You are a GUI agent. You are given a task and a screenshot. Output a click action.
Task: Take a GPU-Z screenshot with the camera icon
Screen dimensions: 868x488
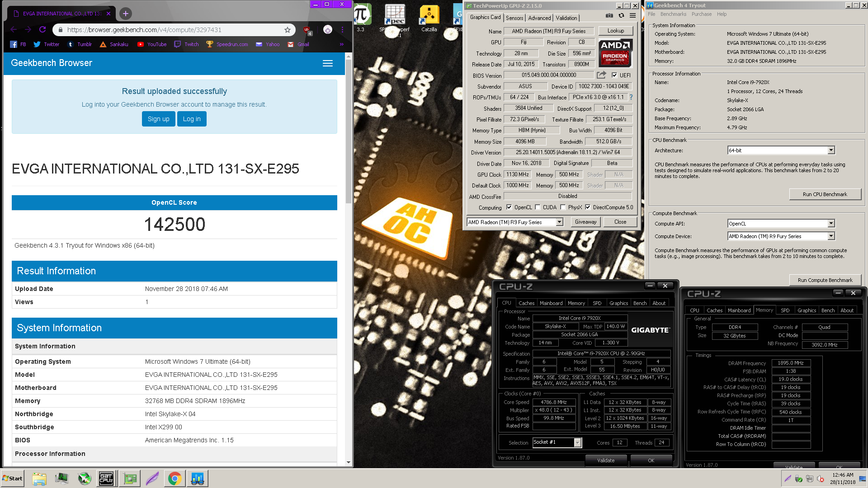609,16
